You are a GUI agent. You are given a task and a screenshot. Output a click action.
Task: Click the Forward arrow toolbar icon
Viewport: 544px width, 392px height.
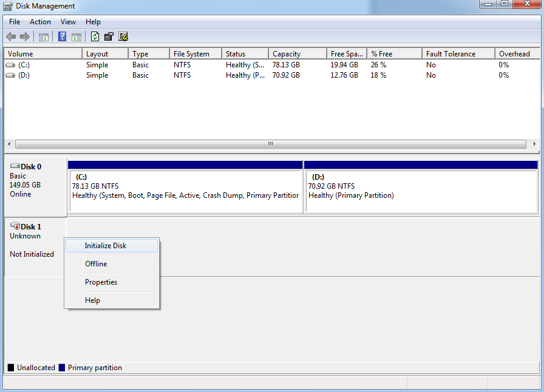coord(25,36)
